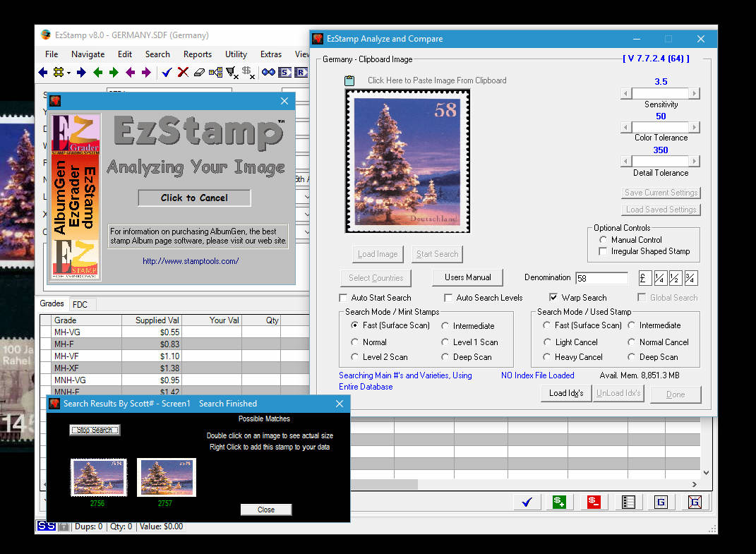The width and height of the screenshot is (756, 554).
Task: Click the yellow grid icon in EzStamp toolbar
Action: click(x=59, y=72)
